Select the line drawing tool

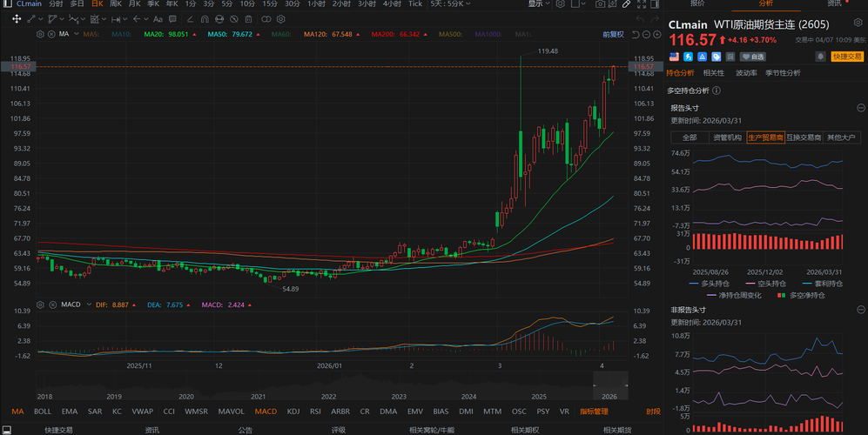tap(31, 19)
